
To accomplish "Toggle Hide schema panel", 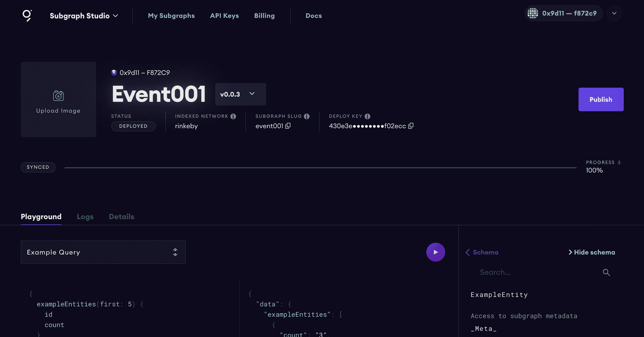I will point(591,252).
